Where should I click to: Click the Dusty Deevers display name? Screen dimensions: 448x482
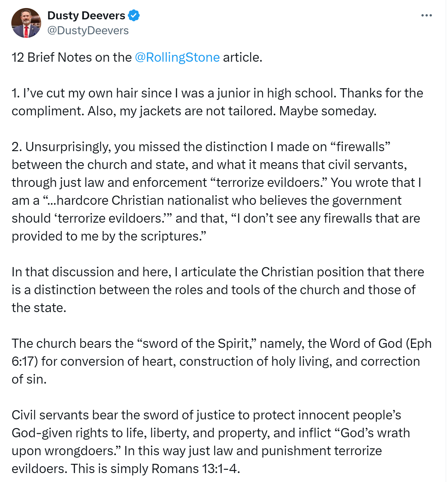pos(86,16)
